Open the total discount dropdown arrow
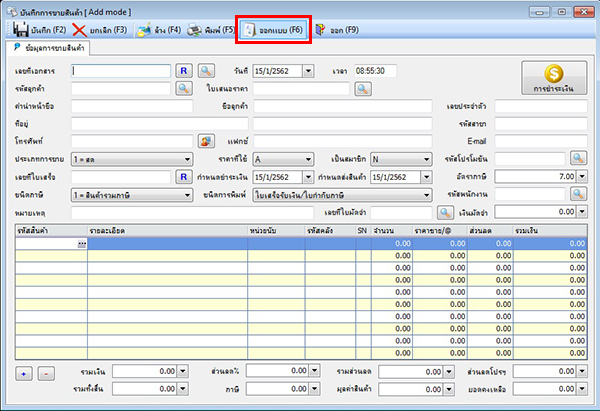 coord(449,372)
